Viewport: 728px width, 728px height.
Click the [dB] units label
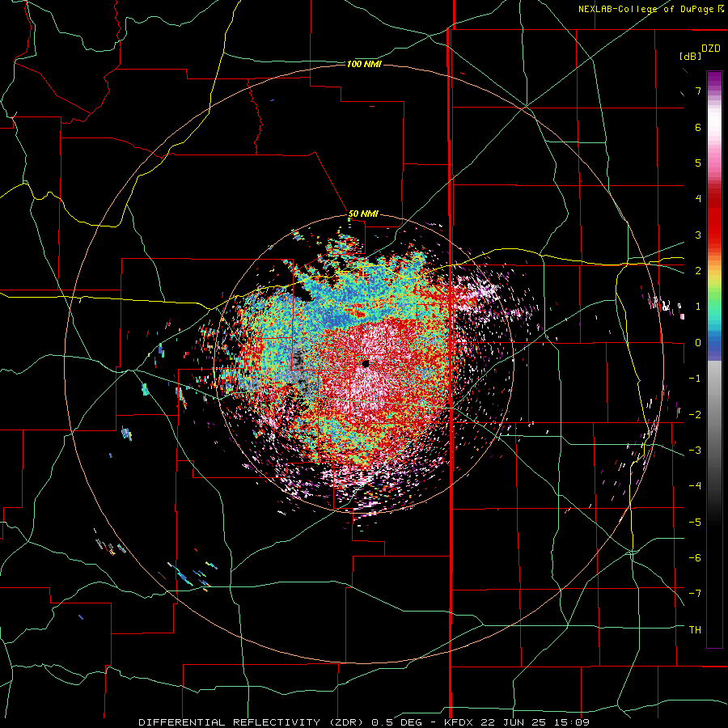coord(691,57)
